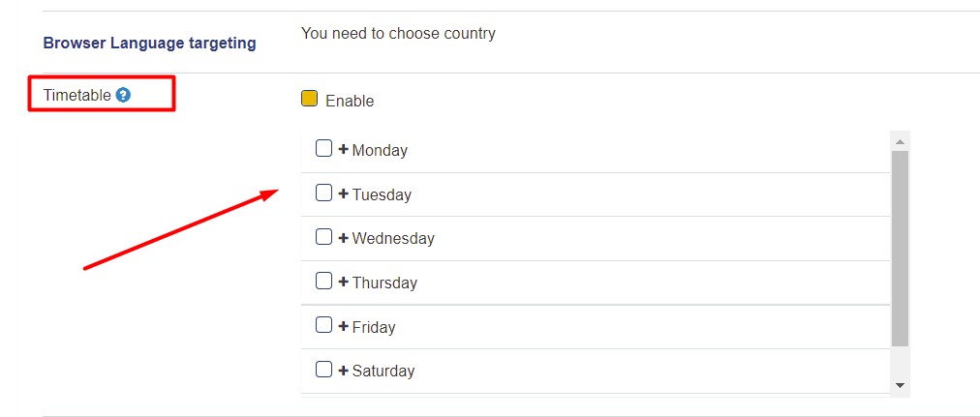This screenshot has height=417, width=980.
Task: Click the Timetable help question mark icon
Action: click(123, 96)
